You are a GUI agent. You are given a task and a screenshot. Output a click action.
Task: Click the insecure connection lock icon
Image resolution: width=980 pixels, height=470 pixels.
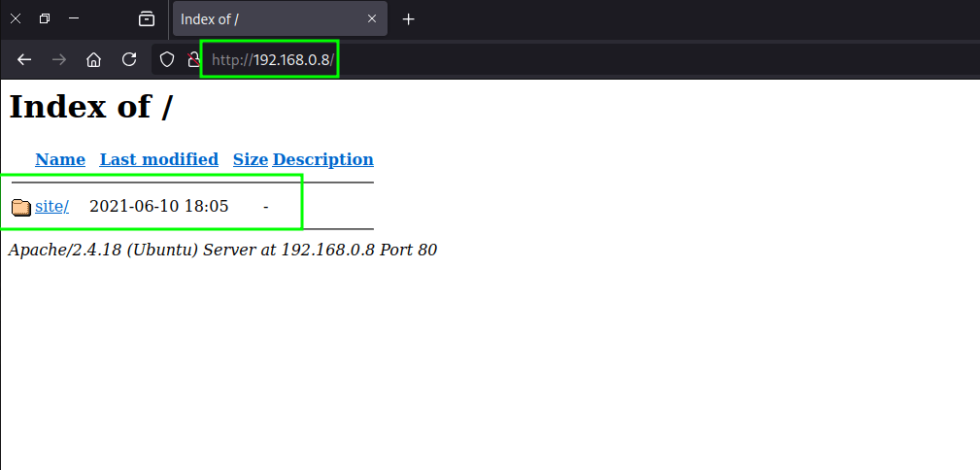click(x=193, y=60)
